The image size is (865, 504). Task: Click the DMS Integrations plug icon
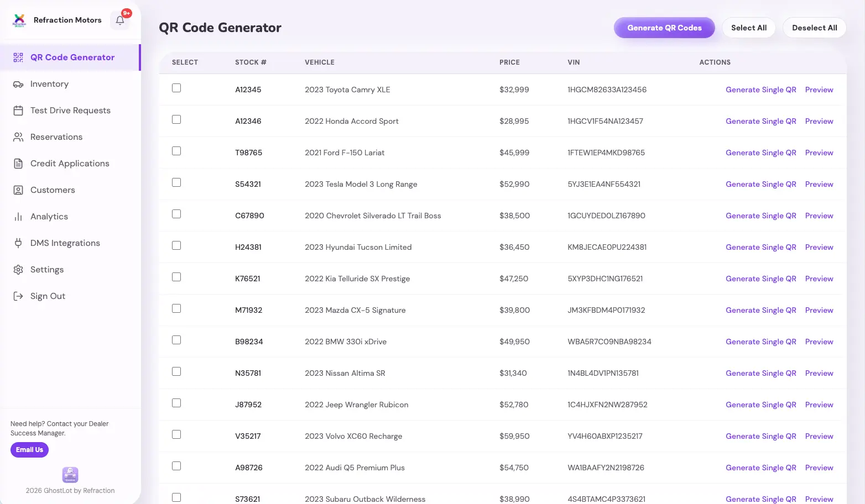point(18,243)
